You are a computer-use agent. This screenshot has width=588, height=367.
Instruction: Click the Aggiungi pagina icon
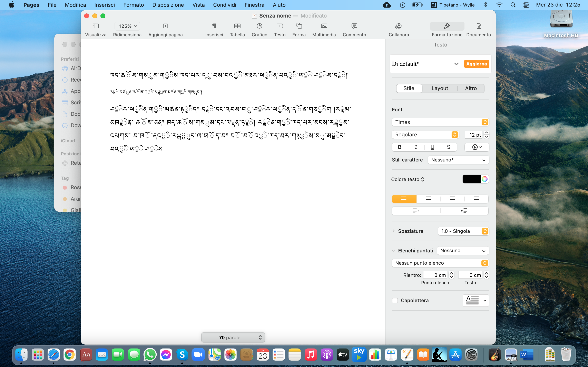(165, 26)
